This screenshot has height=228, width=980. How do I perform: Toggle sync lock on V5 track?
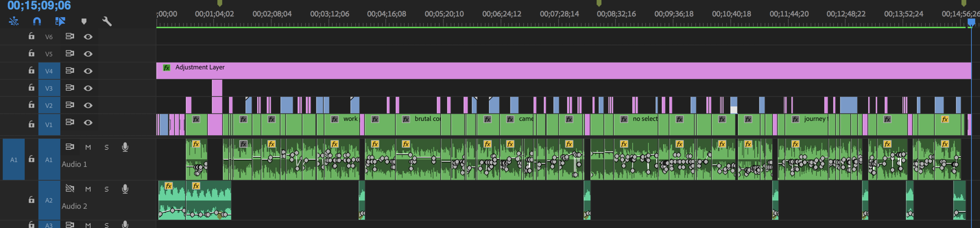coord(70,53)
